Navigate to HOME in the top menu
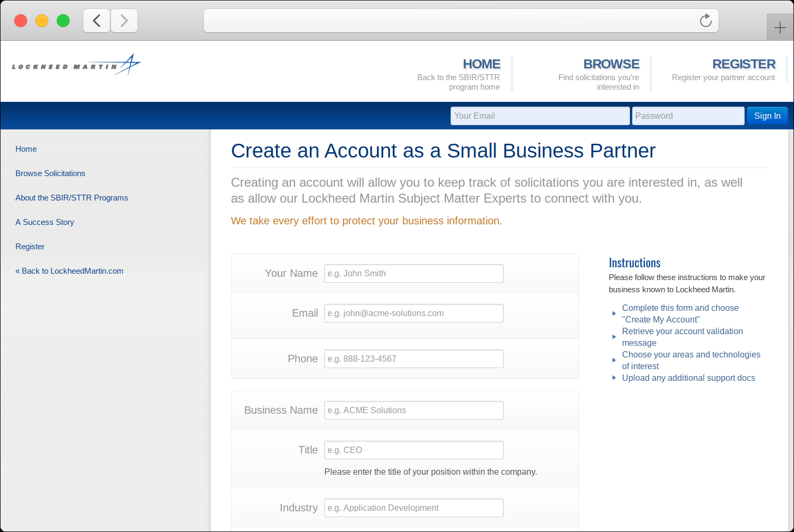Image resolution: width=794 pixels, height=532 pixels. [x=481, y=64]
